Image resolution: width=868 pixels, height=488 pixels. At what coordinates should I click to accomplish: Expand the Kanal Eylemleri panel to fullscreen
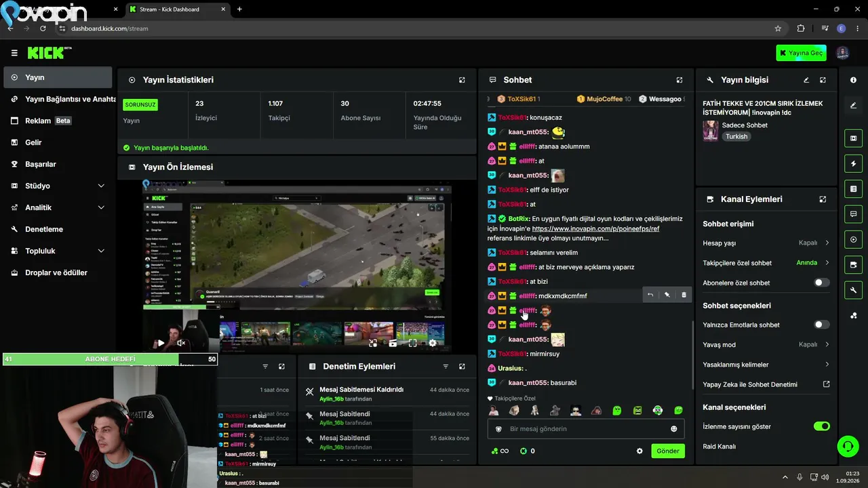tap(823, 199)
